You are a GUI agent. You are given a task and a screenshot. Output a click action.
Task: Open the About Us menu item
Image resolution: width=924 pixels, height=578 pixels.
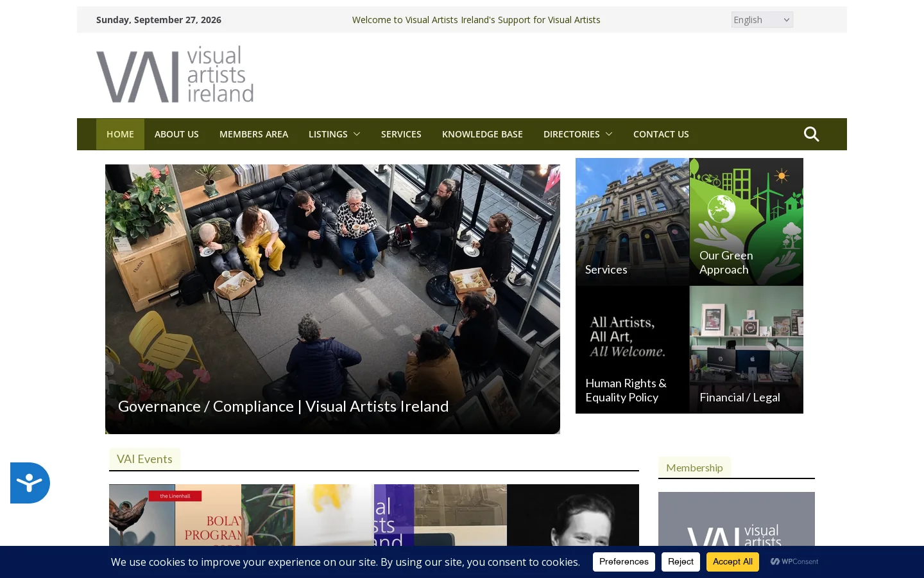(176, 134)
